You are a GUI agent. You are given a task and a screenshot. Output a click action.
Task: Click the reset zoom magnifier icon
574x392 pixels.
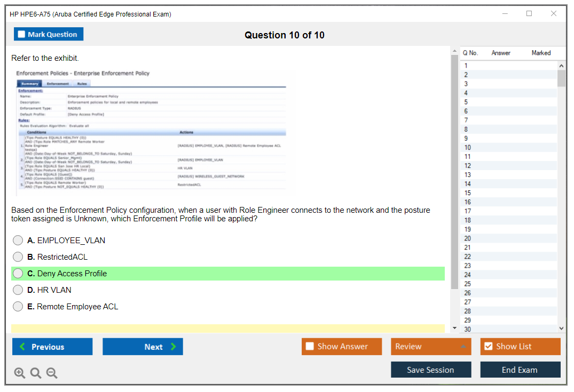(x=36, y=373)
